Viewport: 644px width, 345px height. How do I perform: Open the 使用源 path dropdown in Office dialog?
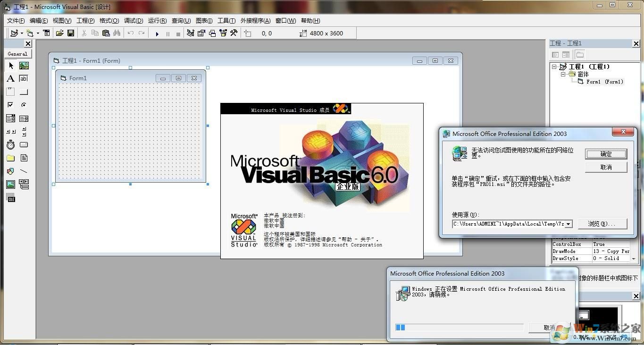point(568,224)
